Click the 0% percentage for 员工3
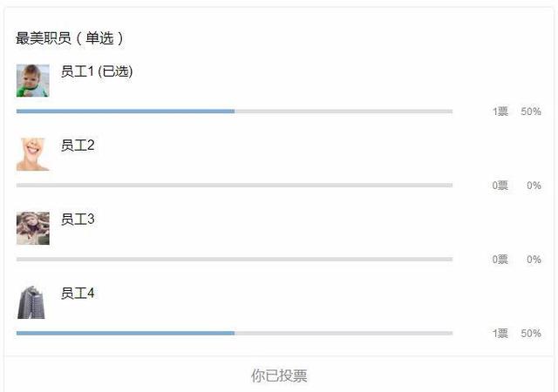The image size is (558, 392). pos(534,260)
